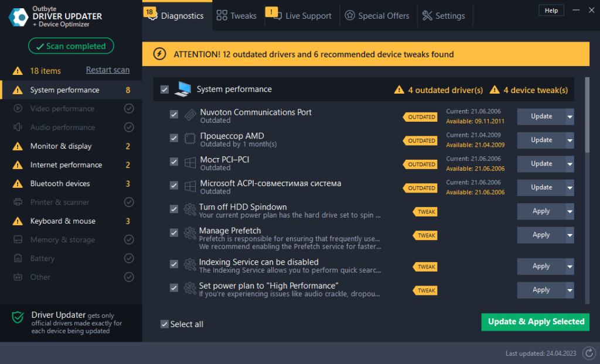Click the vertical scrollbar thumb in results list
The width and height of the screenshot is (600, 364).
click(x=587, y=115)
